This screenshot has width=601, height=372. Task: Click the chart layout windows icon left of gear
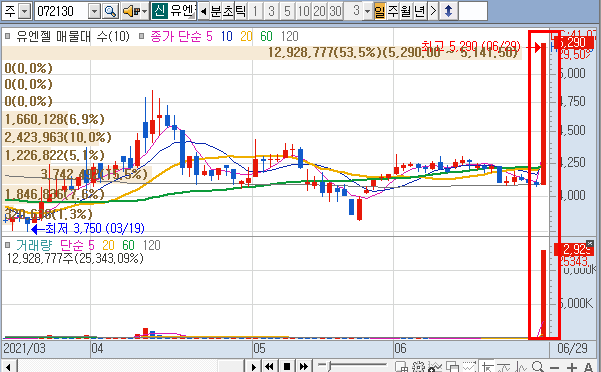pyautogui.click(x=402, y=367)
